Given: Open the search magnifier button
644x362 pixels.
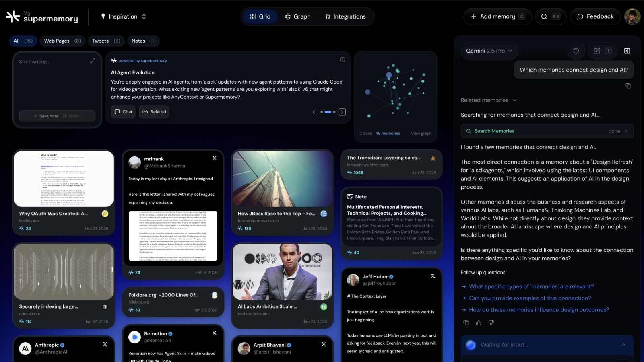Looking at the screenshot, I should pos(551,16).
